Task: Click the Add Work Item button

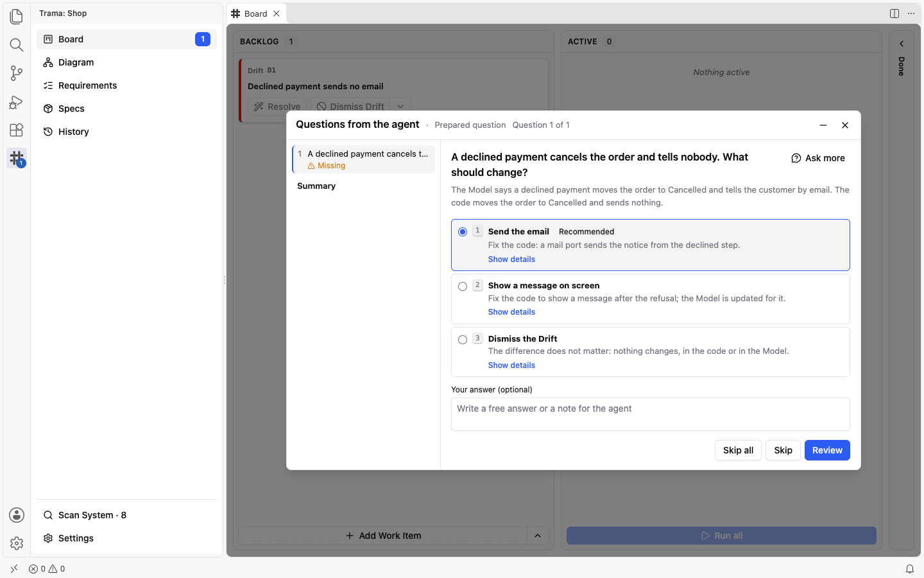Action: [383, 536]
